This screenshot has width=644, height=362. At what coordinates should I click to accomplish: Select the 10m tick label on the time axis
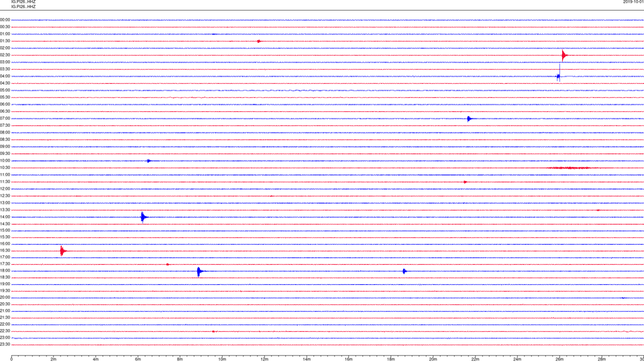click(222, 359)
